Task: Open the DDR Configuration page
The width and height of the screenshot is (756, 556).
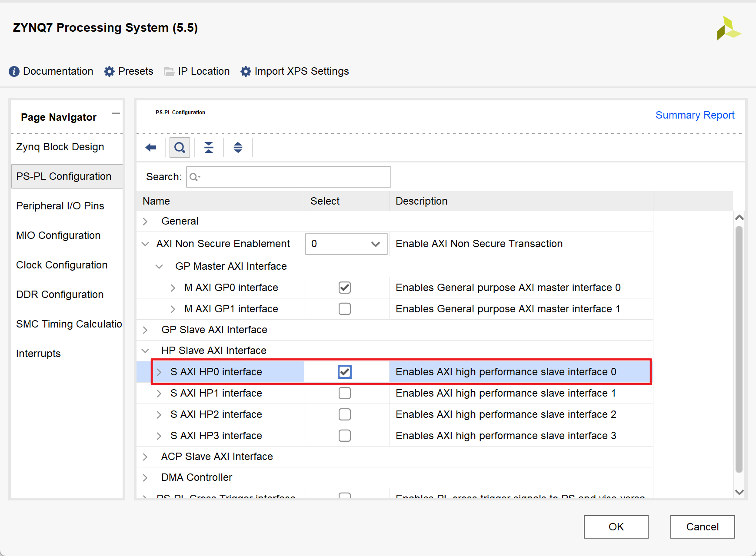Action: tap(60, 295)
